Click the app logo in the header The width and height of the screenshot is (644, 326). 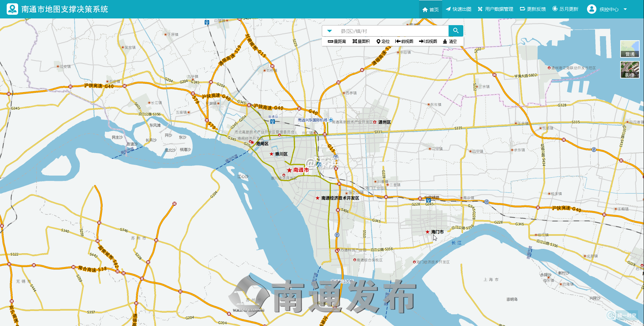coord(12,9)
